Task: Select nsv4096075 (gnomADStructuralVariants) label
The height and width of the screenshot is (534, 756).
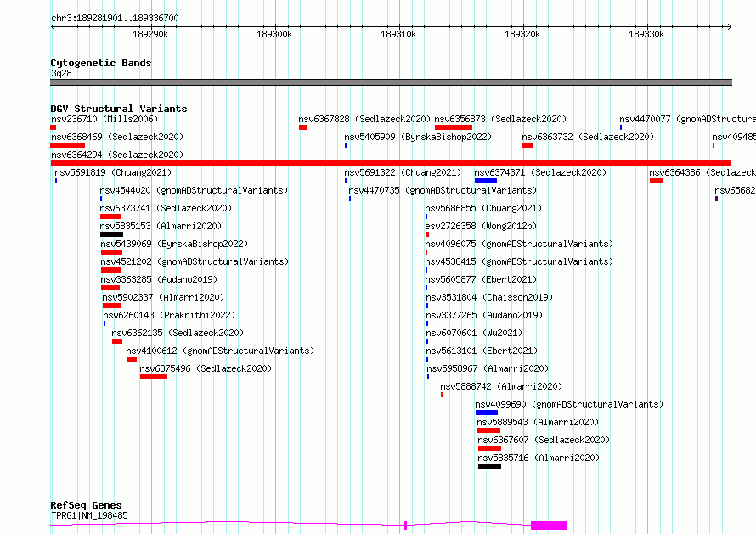Action: tap(519, 244)
